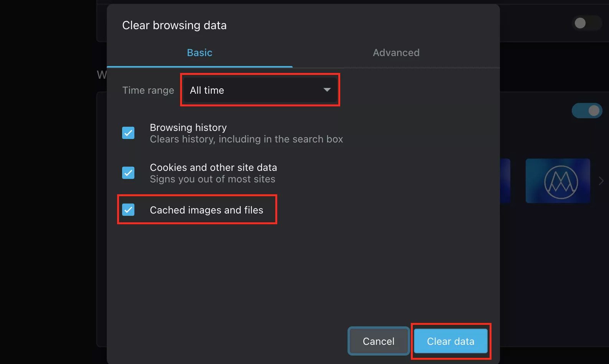Viewport: 609px width, 364px height.
Task: Select the blue M logo wallpaper thumbnail
Action: [558, 181]
